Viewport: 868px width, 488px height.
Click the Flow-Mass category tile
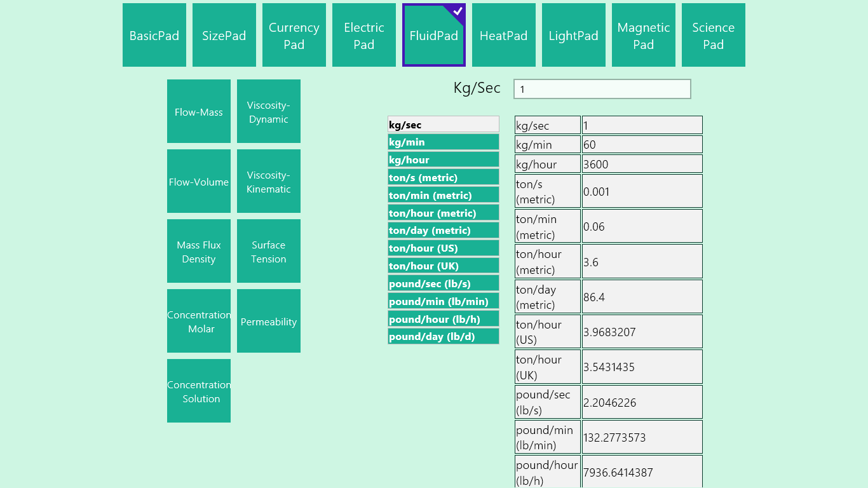(x=199, y=111)
